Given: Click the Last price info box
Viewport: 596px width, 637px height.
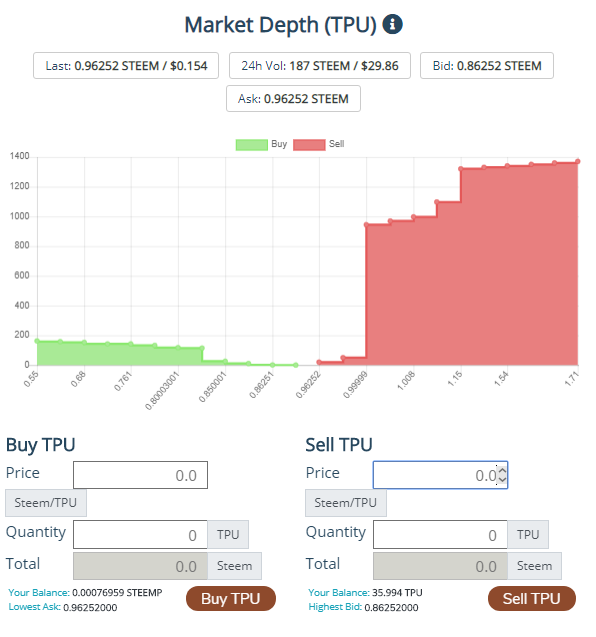Looking at the screenshot, I should [x=126, y=65].
